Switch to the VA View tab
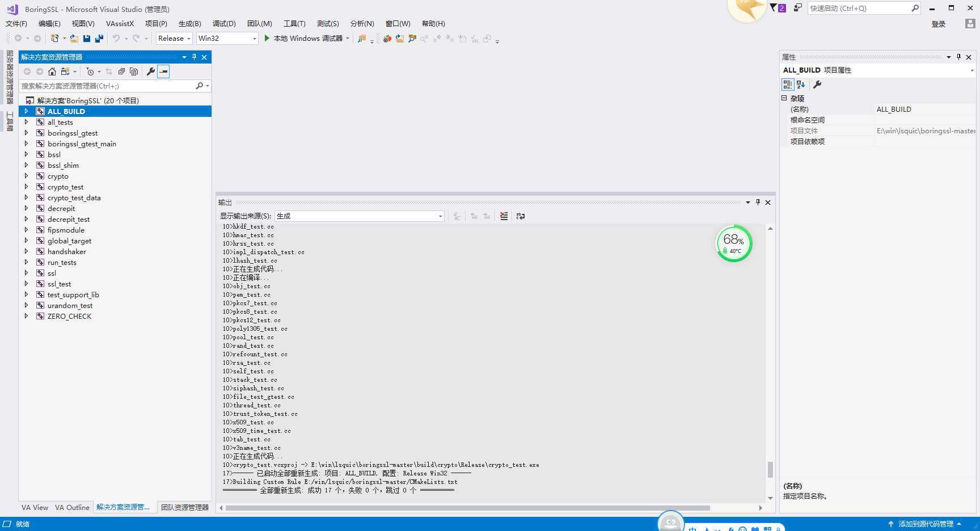Screen dimensions: 980x531 (35, 507)
